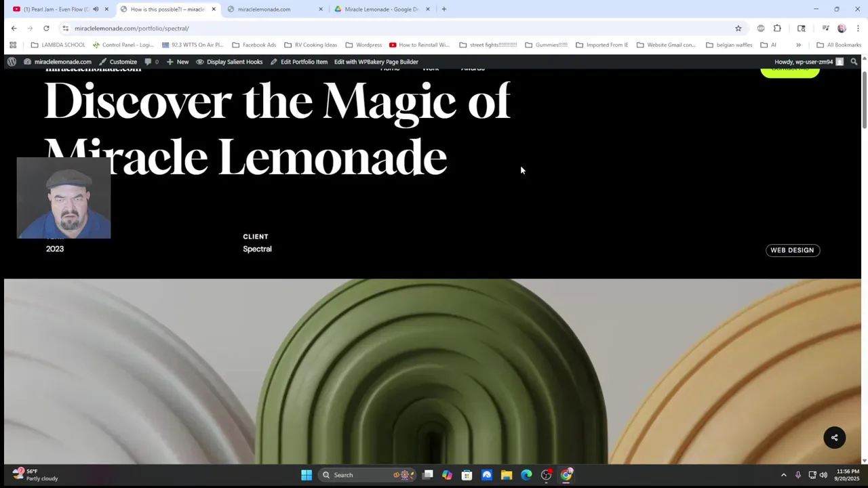Viewport: 868px width, 488px height.
Task: Launch Microsoft Edge from the taskbar
Action: 526,475
